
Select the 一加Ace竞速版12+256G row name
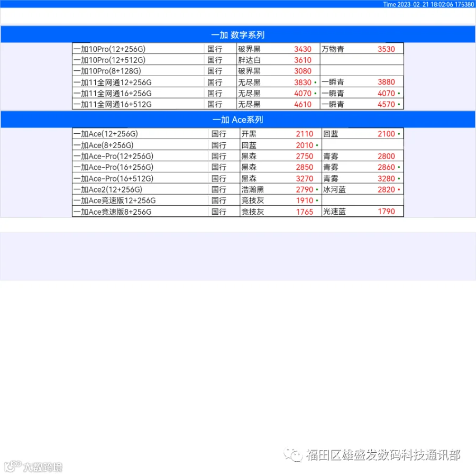114,200
